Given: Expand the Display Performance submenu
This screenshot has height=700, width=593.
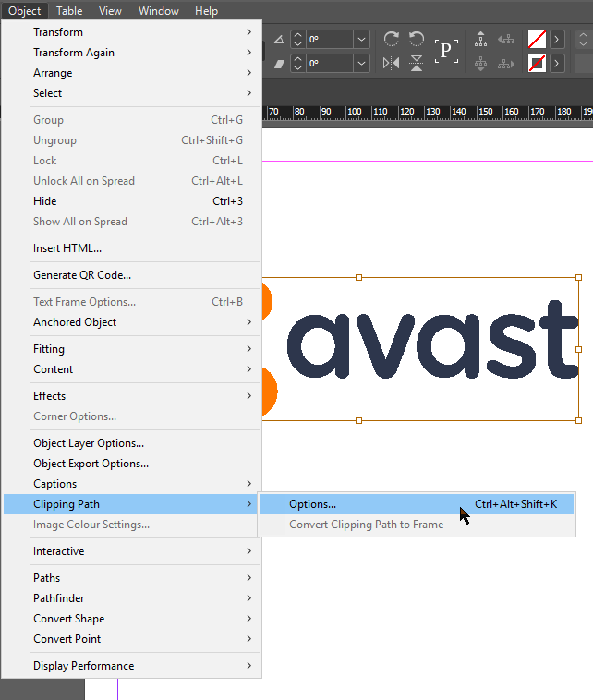Looking at the screenshot, I should click(131, 666).
